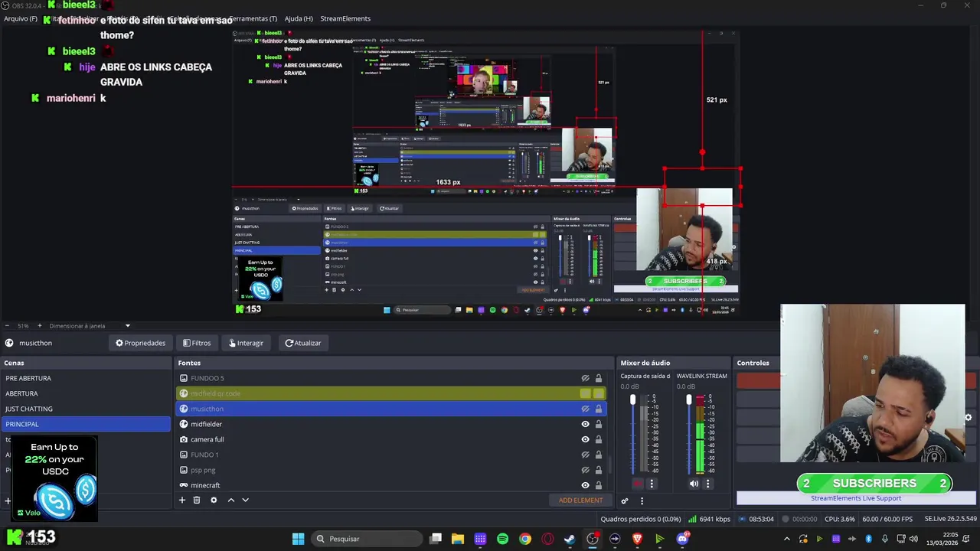Screen dimensions: 980x551
Task: Toggle lock on the camera full source
Action: [599, 439]
